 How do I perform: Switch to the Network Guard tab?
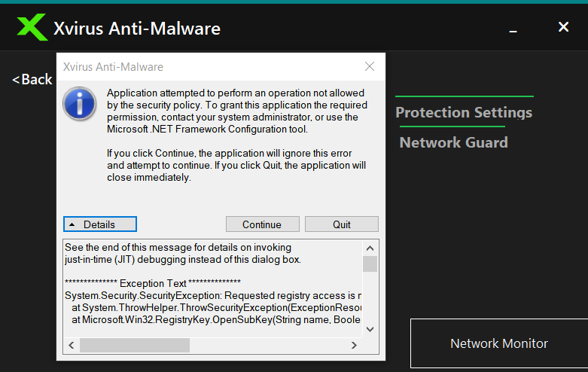coord(453,142)
